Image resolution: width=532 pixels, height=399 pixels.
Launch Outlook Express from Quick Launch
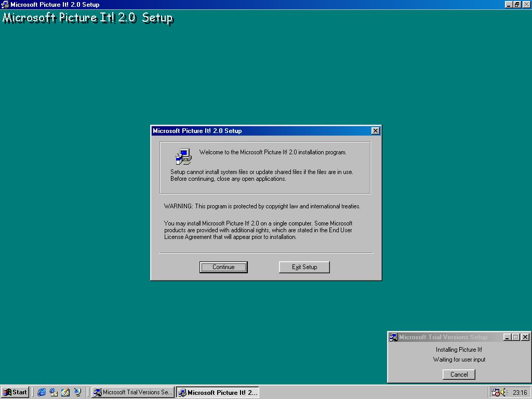[54, 392]
